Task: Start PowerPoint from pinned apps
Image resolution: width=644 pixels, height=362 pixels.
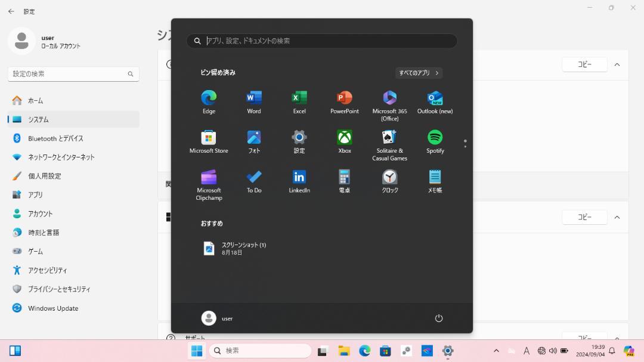Action: [x=344, y=102]
